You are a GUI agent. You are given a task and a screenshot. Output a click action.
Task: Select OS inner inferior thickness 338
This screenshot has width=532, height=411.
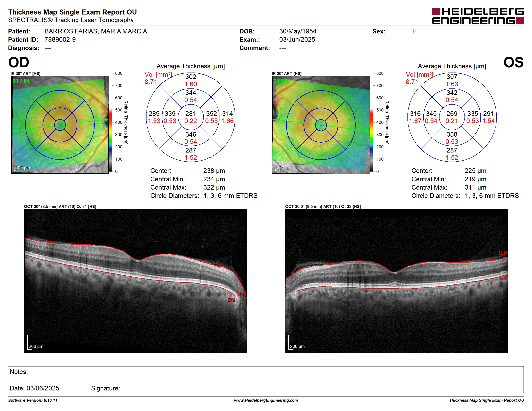(452, 134)
